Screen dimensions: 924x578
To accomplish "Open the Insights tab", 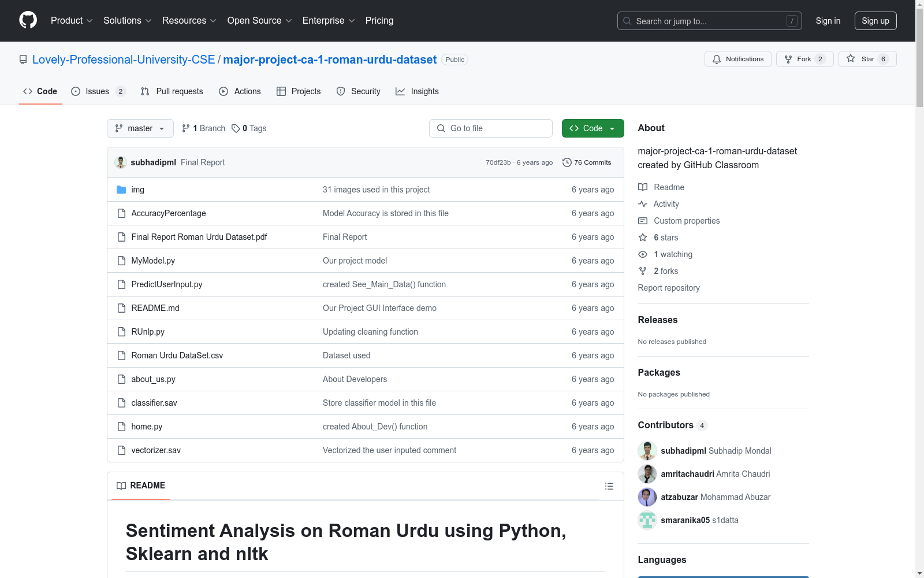I will click(417, 91).
